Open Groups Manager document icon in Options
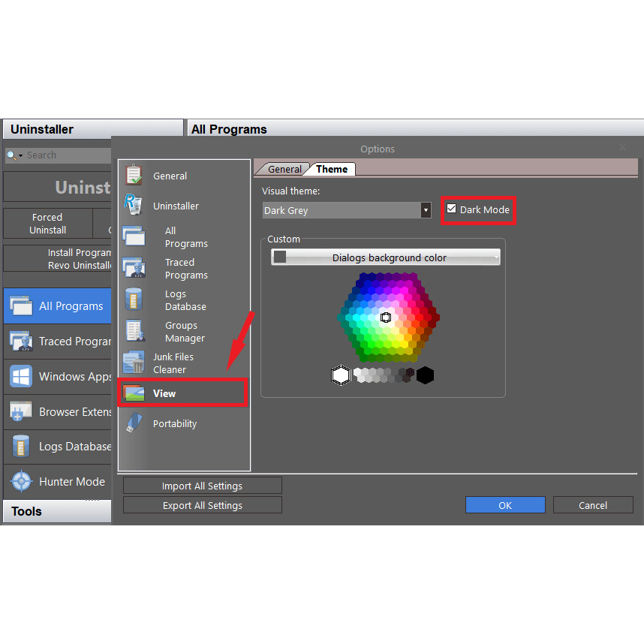 (x=135, y=331)
